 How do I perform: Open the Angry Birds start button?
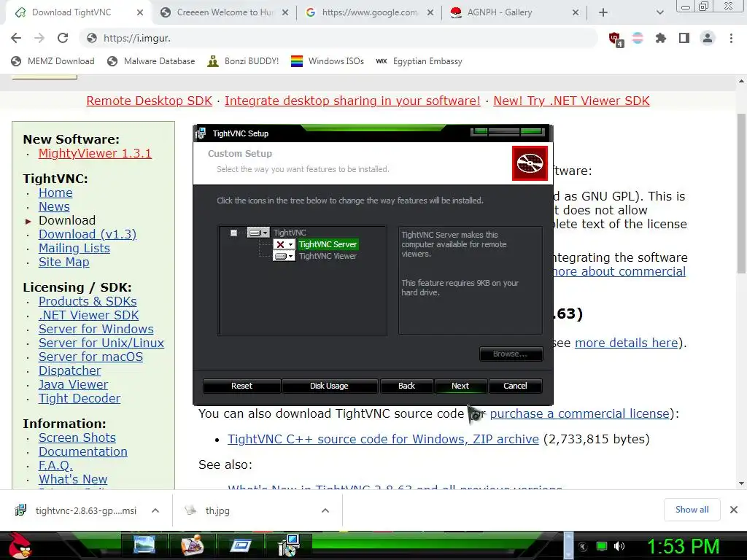20,545
